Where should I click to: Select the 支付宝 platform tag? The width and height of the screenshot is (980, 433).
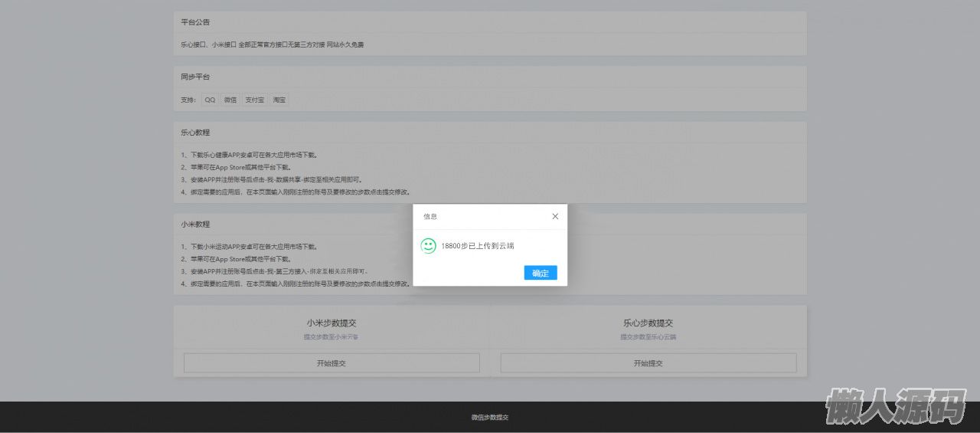[x=254, y=100]
